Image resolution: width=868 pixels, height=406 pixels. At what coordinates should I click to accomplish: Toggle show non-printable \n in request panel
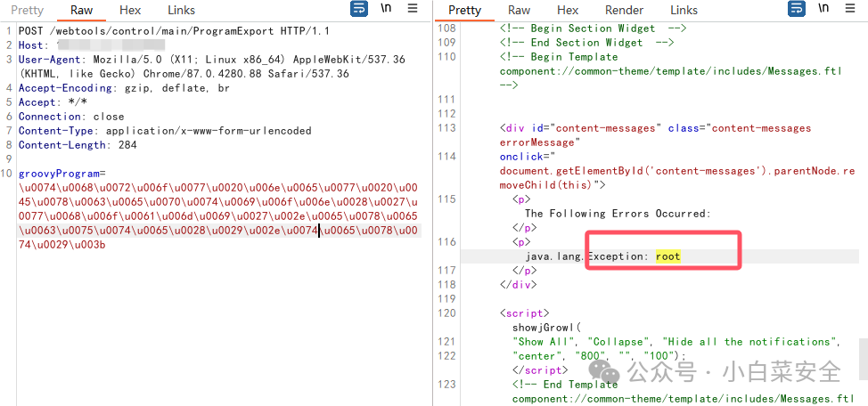386,8
